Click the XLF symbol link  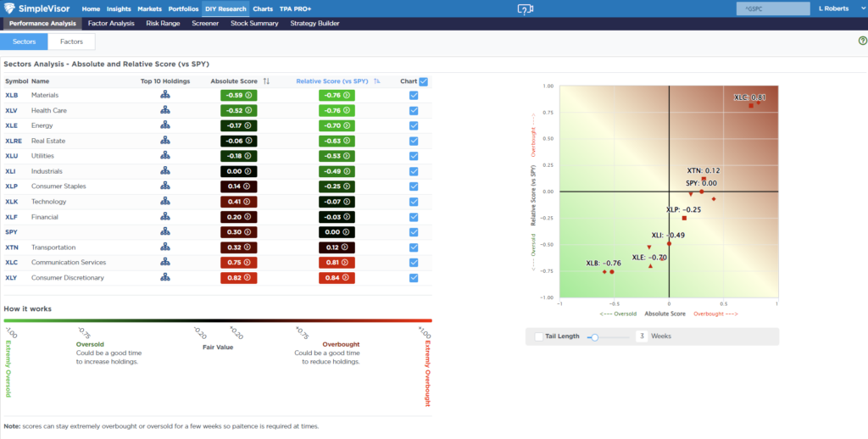click(11, 217)
